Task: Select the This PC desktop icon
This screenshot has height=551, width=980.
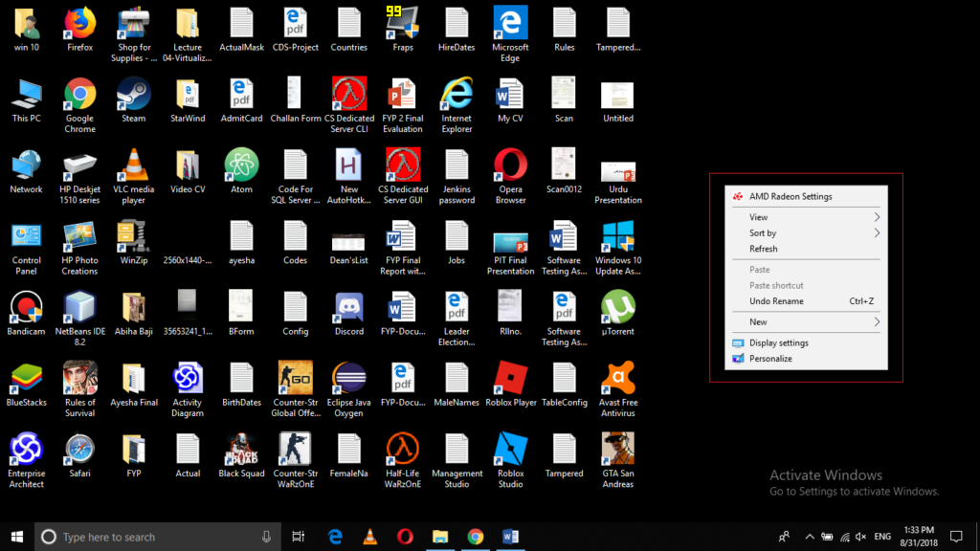Action: pyautogui.click(x=26, y=99)
